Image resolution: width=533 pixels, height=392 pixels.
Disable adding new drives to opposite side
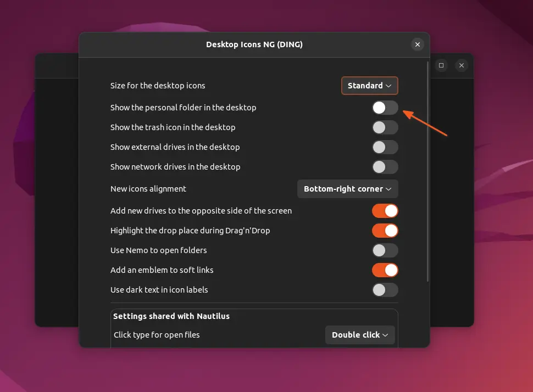(x=385, y=211)
